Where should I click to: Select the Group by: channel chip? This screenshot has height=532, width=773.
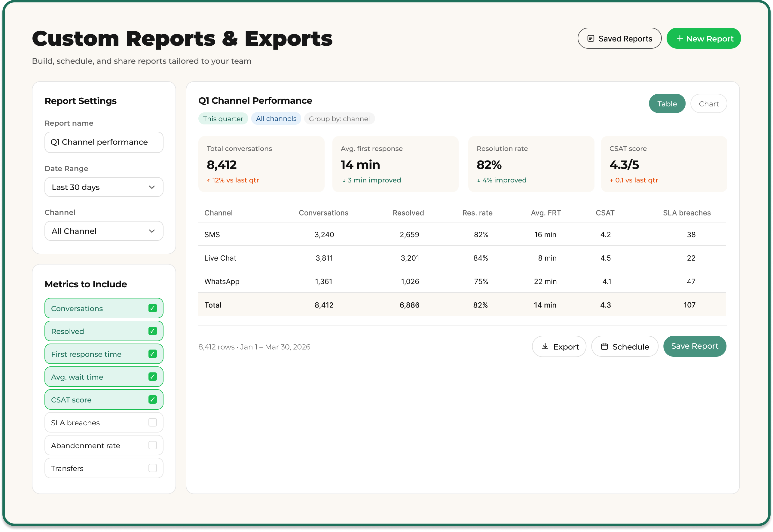pyautogui.click(x=340, y=119)
